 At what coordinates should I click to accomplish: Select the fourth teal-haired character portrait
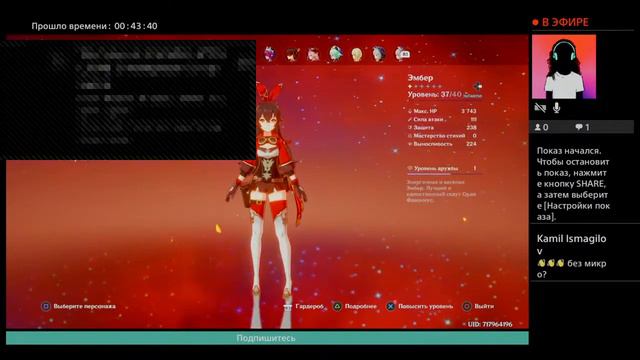[336, 53]
